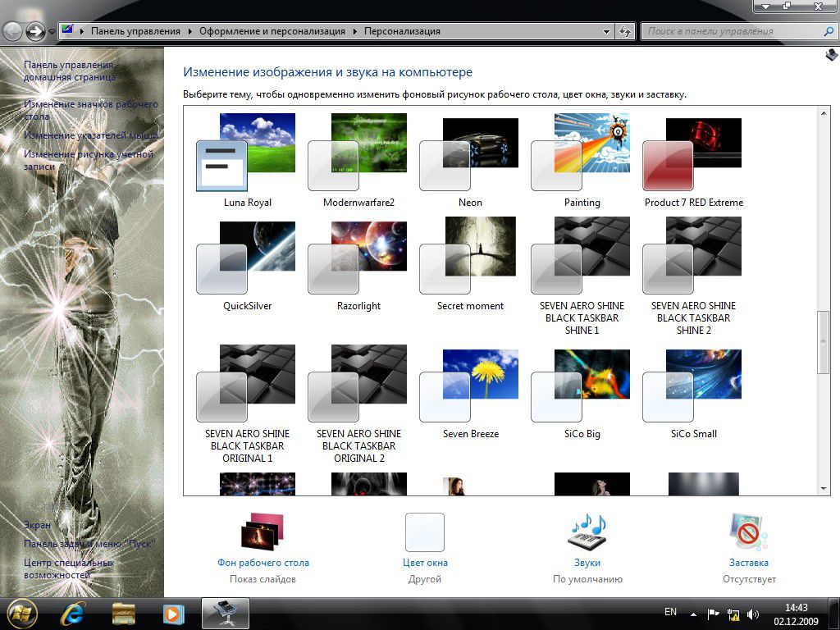This screenshot has height=630, width=840.
Task: Open desktop background slideshow icon
Action: 262,532
